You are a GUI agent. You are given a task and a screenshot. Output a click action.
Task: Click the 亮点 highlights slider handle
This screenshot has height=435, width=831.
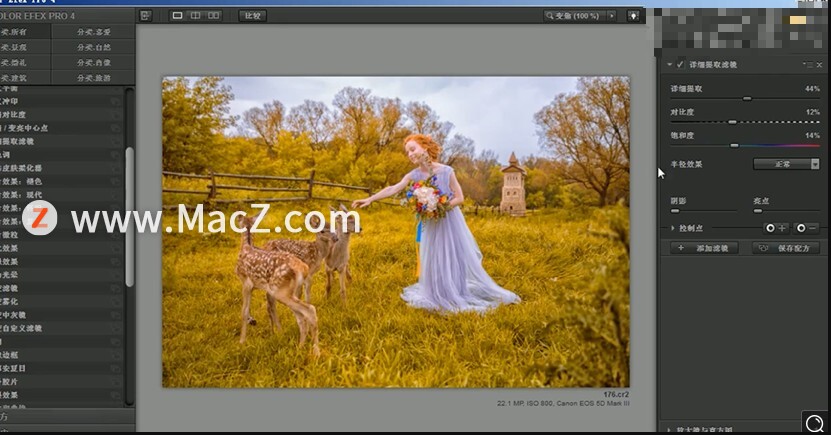pos(758,211)
